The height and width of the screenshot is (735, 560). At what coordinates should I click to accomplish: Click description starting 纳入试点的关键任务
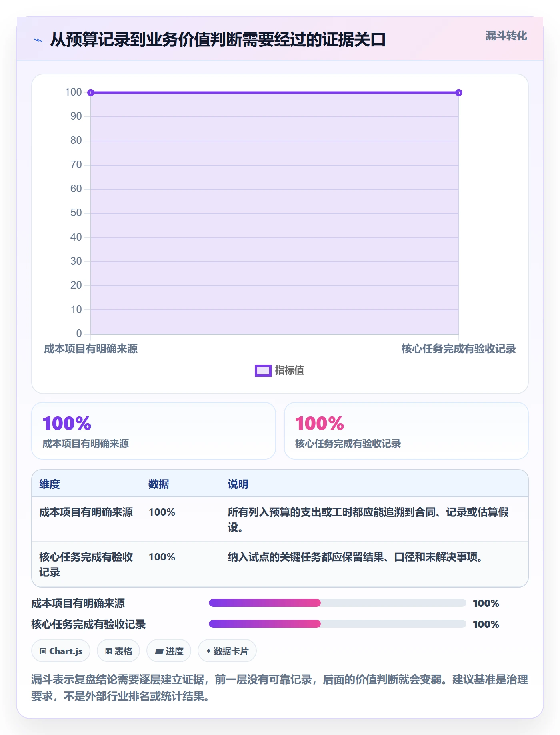coord(355,557)
